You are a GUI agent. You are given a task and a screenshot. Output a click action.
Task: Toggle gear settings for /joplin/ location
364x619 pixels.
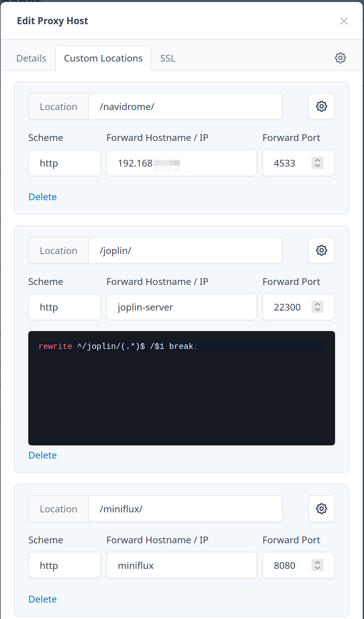pos(321,250)
